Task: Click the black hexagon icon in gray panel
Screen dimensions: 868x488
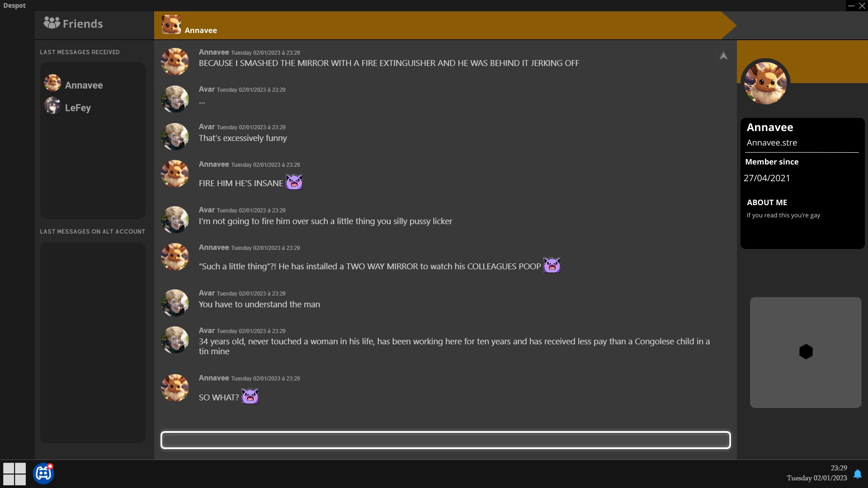Action: (x=806, y=352)
